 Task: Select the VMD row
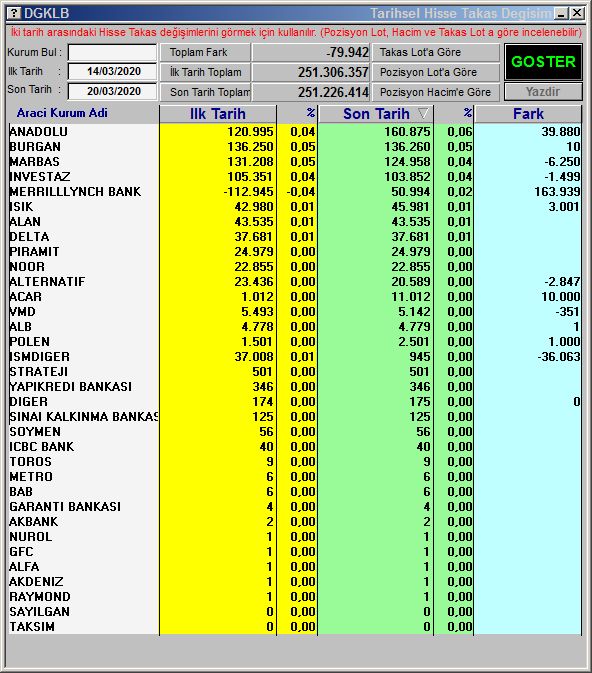(x=295, y=312)
